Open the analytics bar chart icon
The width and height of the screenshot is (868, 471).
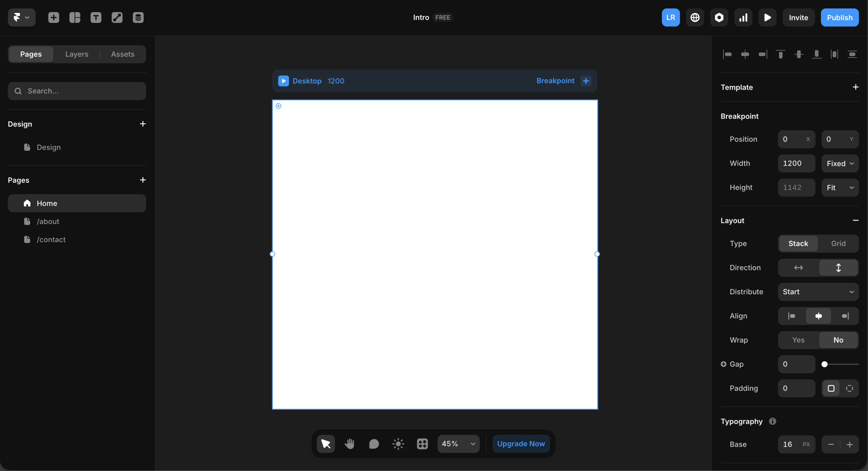743,17
